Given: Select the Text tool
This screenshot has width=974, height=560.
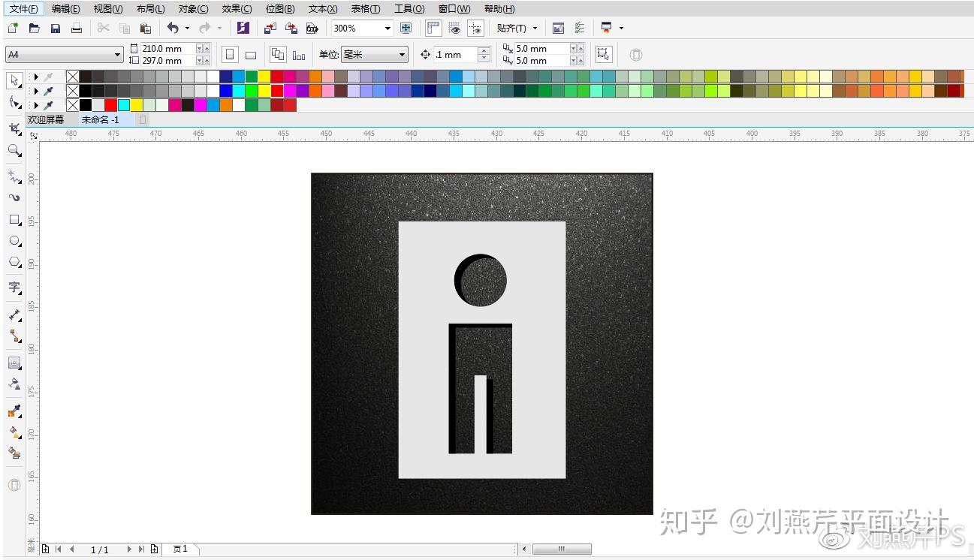Looking at the screenshot, I should click(14, 288).
